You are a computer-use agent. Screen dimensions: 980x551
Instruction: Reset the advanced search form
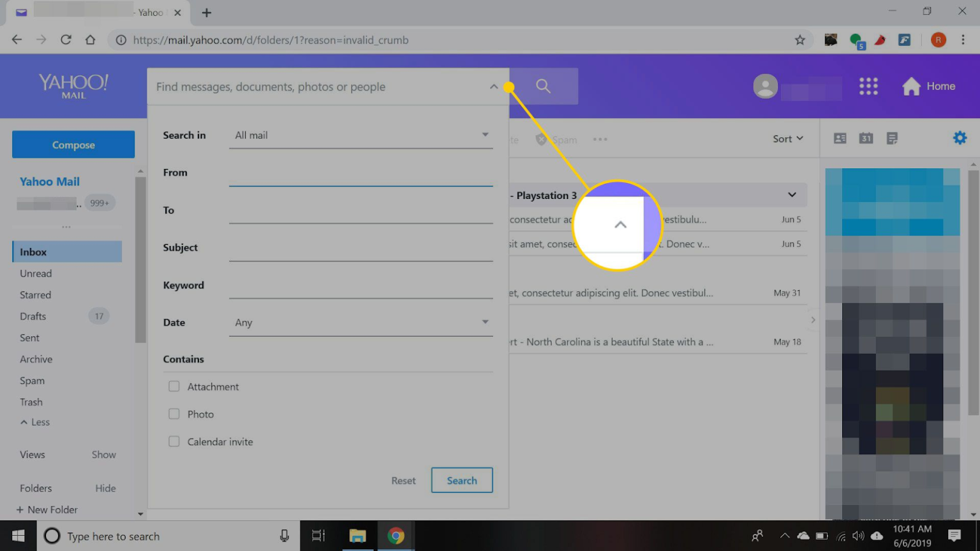(x=403, y=480)
